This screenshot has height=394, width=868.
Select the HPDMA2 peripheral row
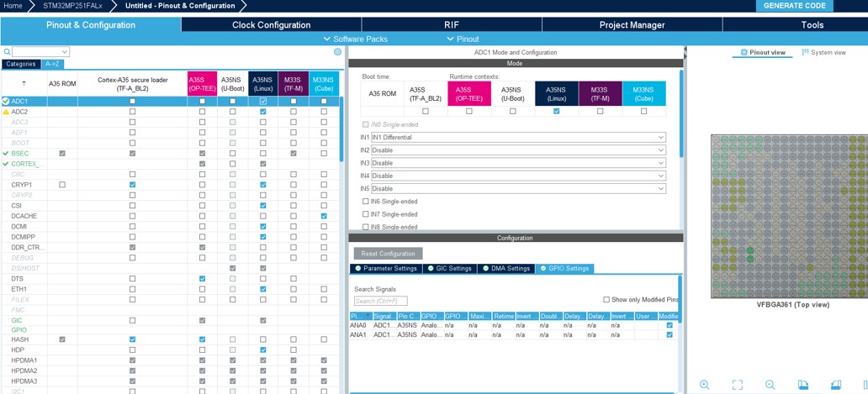pos(171,370)
